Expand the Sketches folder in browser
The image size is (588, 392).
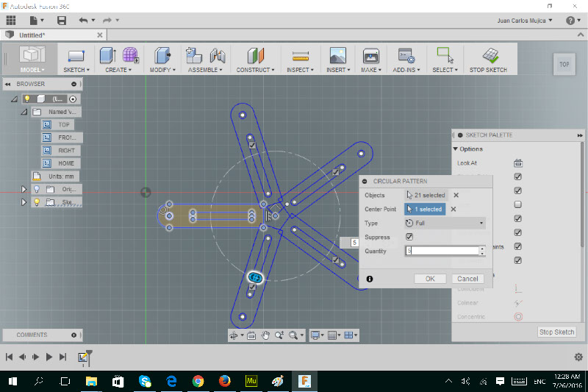[x=24, y=202]
